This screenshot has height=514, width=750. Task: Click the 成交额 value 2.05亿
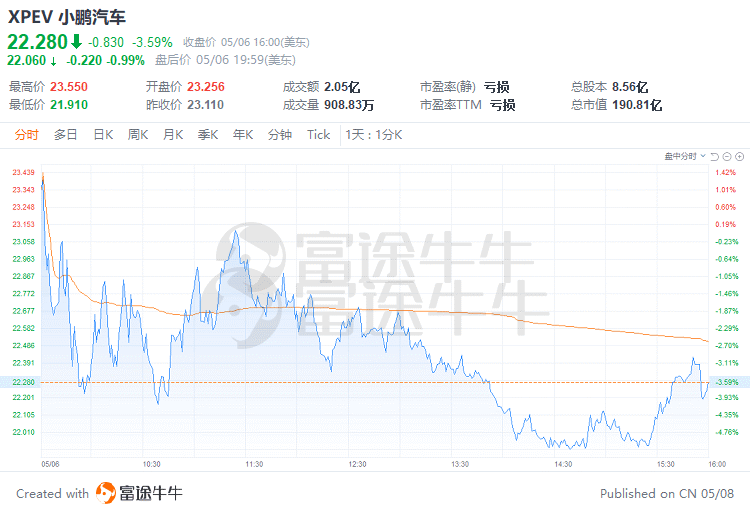tap(342, 87)
